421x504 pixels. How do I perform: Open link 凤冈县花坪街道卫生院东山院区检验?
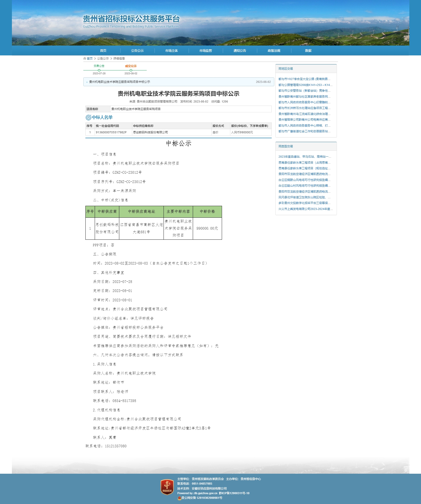click(x=304, y=197)
